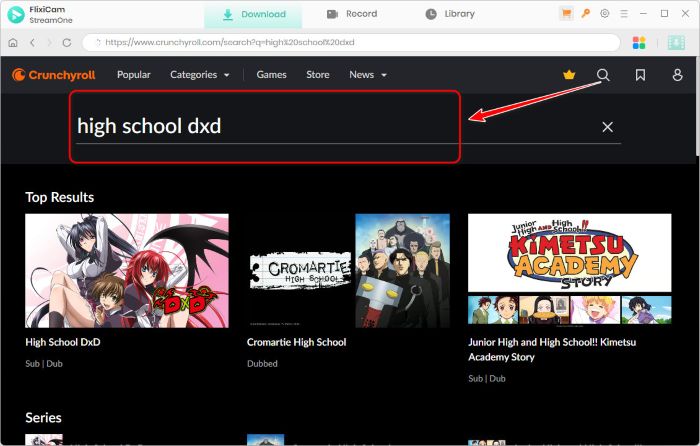
Task: Open the hamburger menu in title bar
Action: pyautogui.click(x=624, y=14)
